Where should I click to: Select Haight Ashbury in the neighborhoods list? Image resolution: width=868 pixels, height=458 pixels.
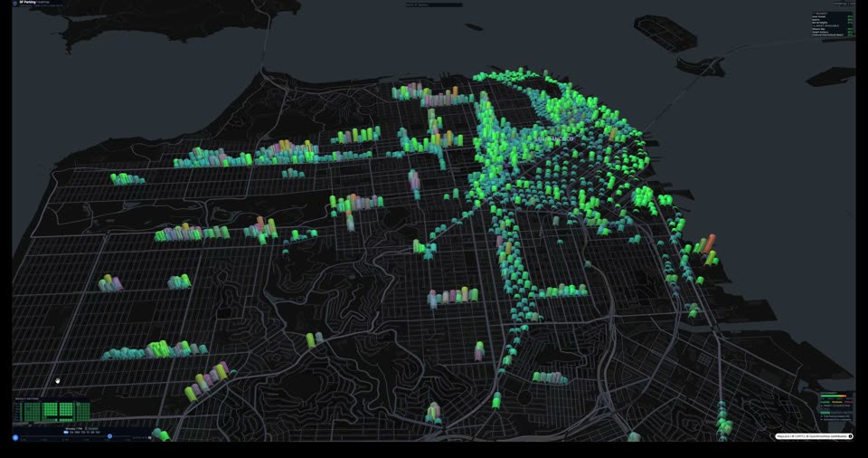click(833, 33)
